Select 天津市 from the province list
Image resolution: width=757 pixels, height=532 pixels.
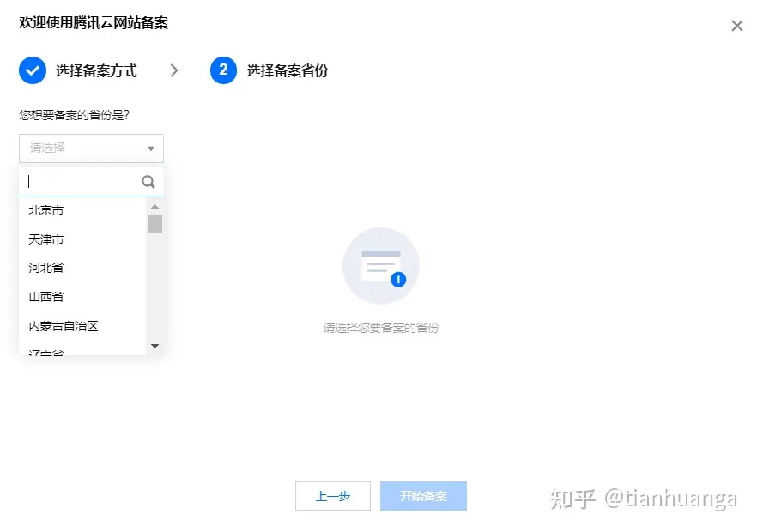pos(46,239)
